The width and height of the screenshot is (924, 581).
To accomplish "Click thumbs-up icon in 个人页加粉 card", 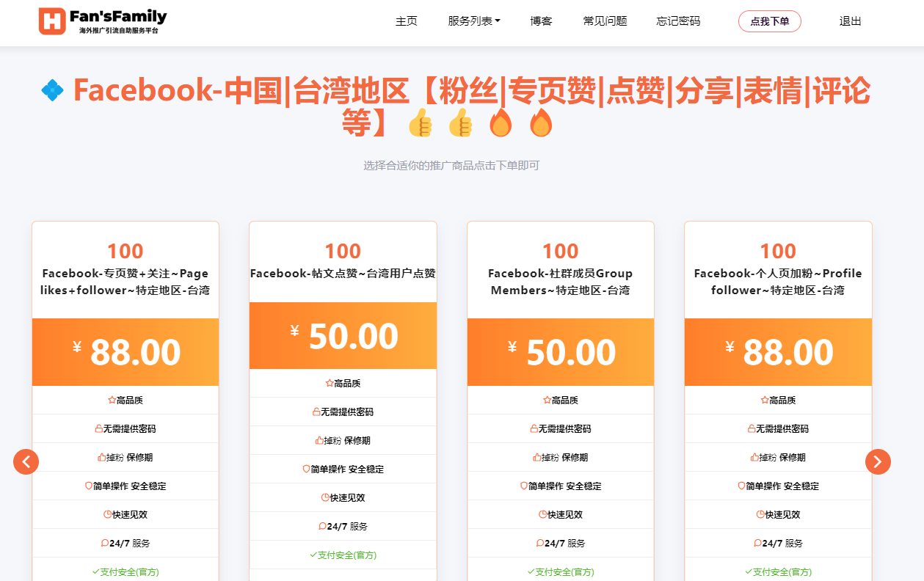I will pyautogui.click(x=754, y=457).
